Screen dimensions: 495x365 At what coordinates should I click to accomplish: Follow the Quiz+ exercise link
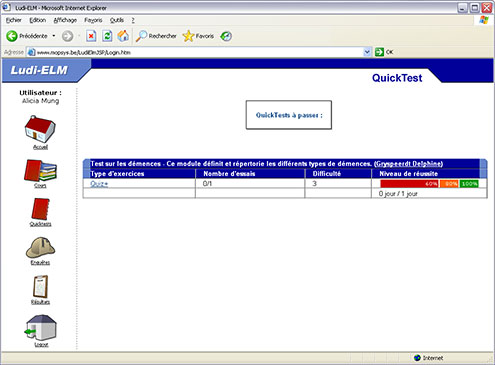pos(99,184)
